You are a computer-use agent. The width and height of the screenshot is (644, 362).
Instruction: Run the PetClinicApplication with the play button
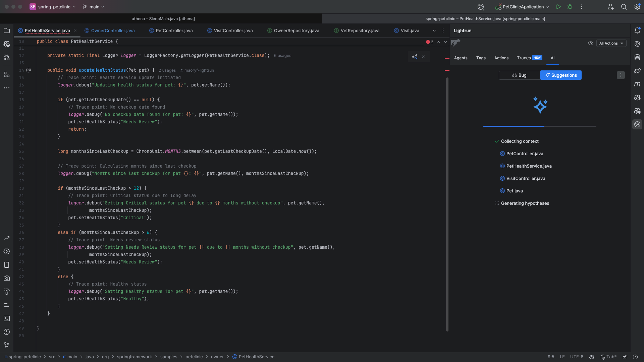(558, 7)
